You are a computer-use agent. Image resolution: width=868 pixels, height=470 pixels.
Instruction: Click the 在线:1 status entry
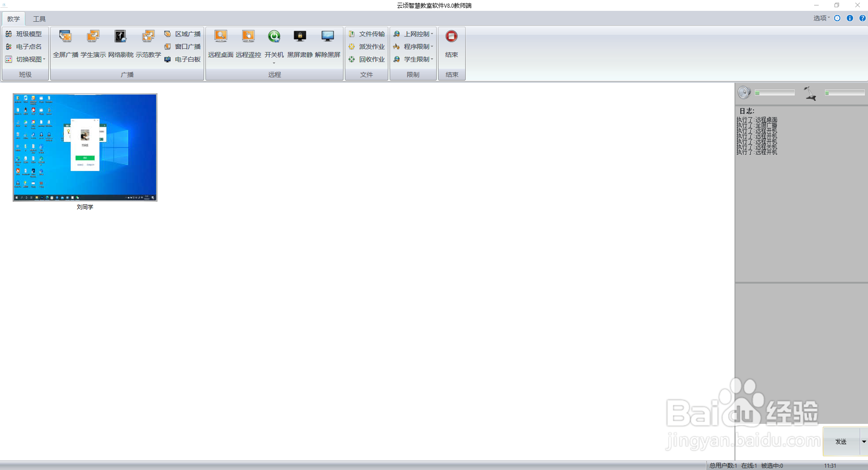749,465
